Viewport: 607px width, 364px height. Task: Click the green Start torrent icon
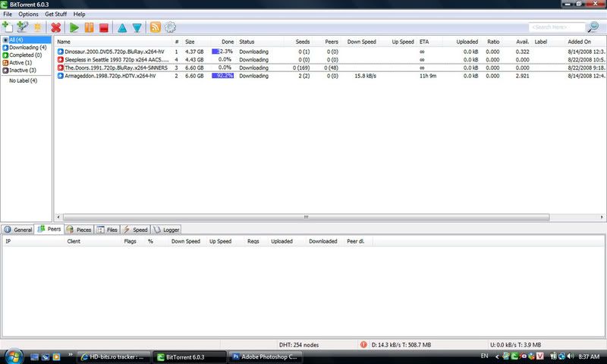point(74,27)
